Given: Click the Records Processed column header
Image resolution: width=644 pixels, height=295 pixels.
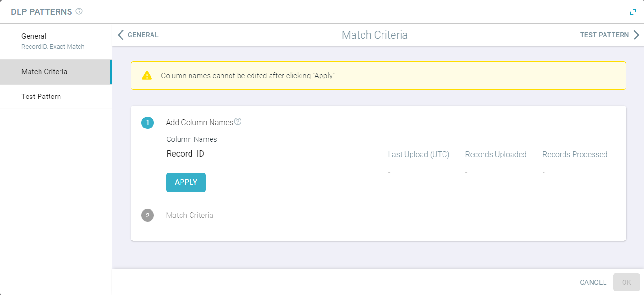Looking at the screenshot, I should coord(575,154).
